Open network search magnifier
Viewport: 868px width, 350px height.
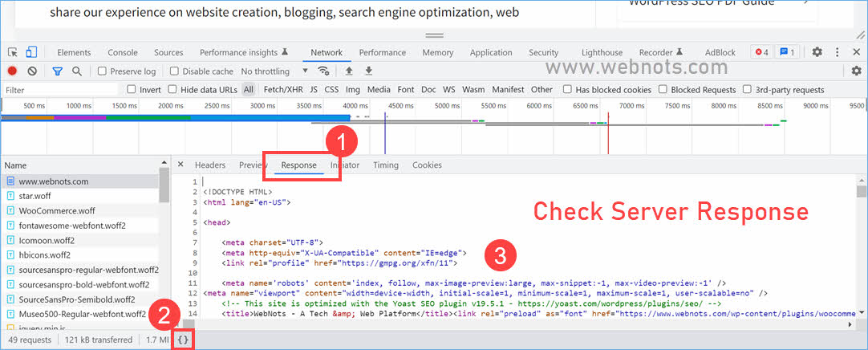pos(77,71)
